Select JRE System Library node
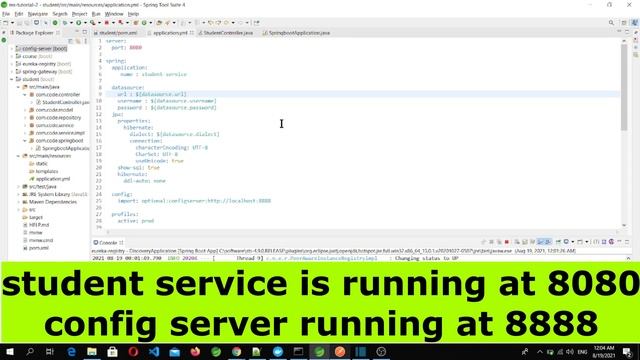This screenshot has height=360, width=640. [x=55, y=194]
